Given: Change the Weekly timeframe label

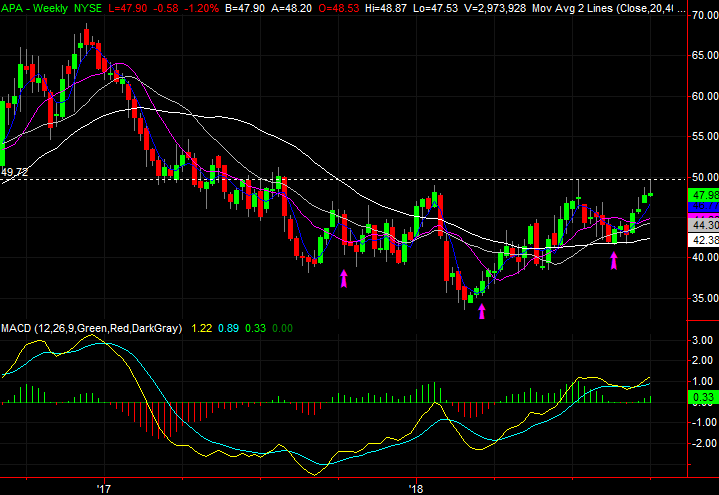Looking at the screenshot, I should point(59,7).
